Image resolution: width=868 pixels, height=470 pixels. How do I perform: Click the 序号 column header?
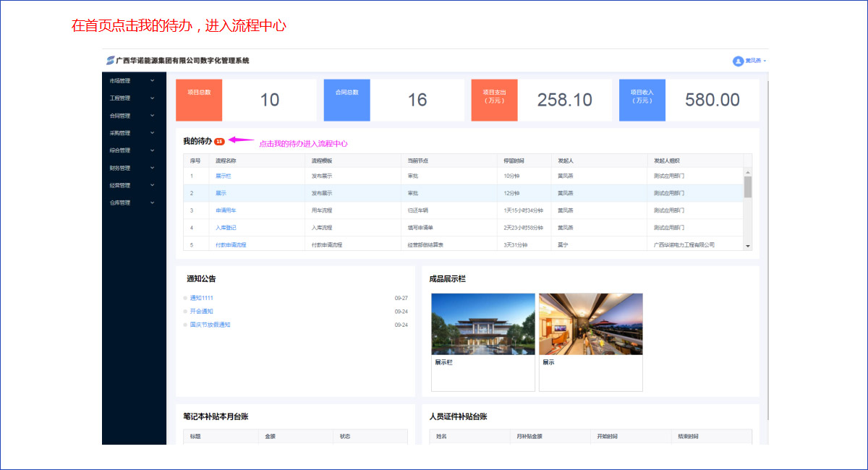point(195,161)
